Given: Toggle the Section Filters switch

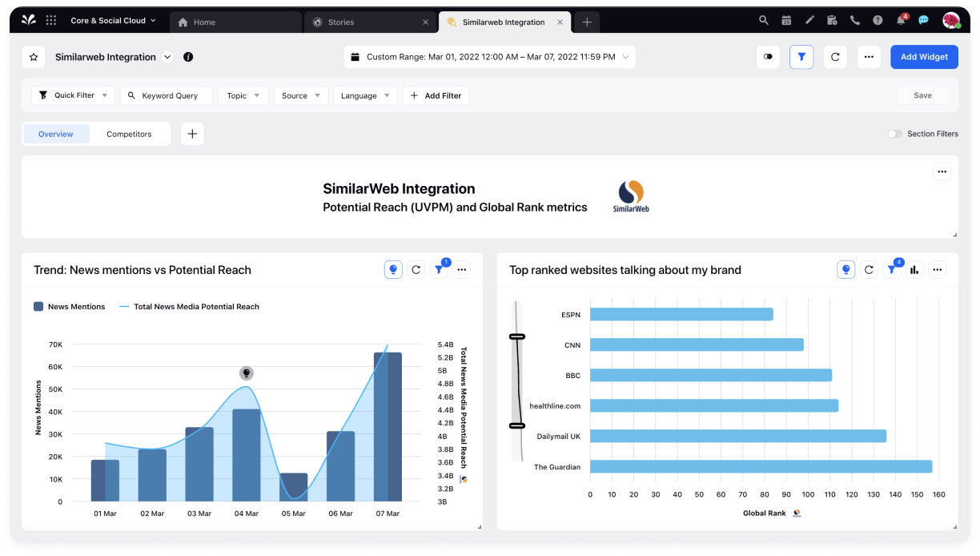Looking at the screenshot, I should point(894,134).
